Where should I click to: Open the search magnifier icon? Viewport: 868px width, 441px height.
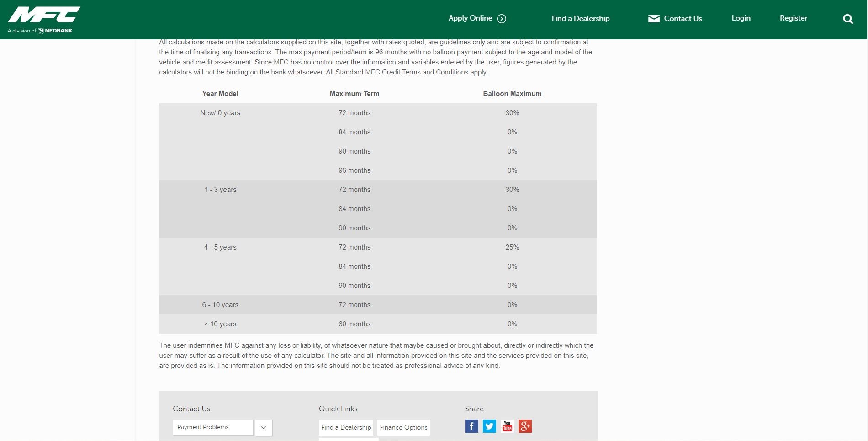pos(848,19)
